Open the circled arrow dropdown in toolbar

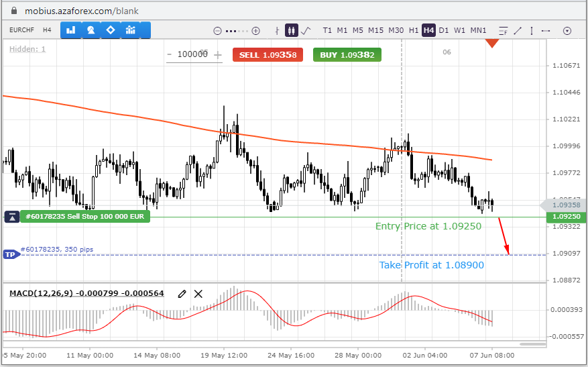pyautogui.click(x=567, y=31)
